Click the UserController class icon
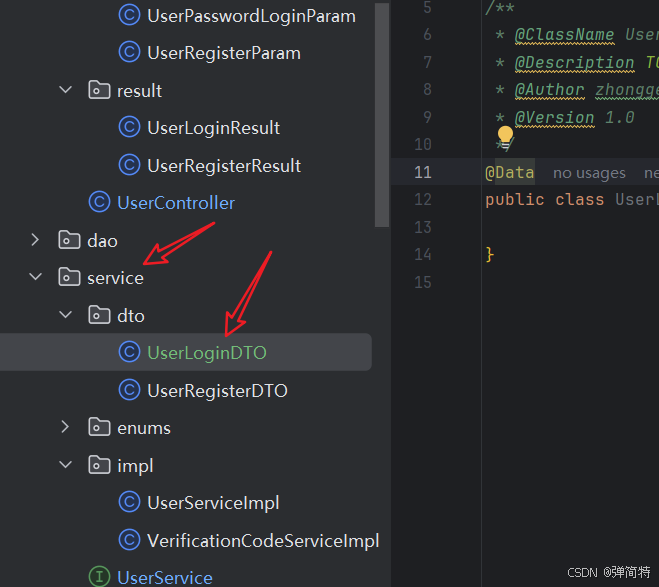The height and width of the screenshot is (587, 659). (99, 202)
